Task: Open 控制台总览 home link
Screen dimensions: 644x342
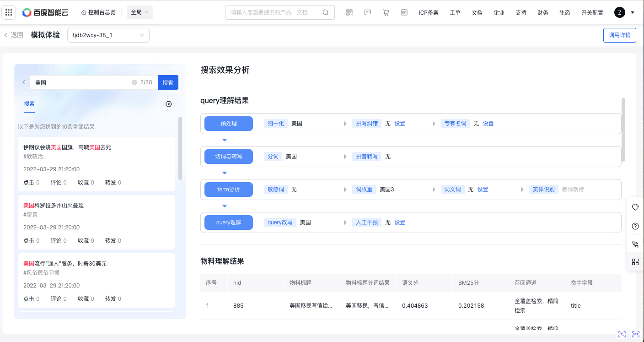Action: 98,12
